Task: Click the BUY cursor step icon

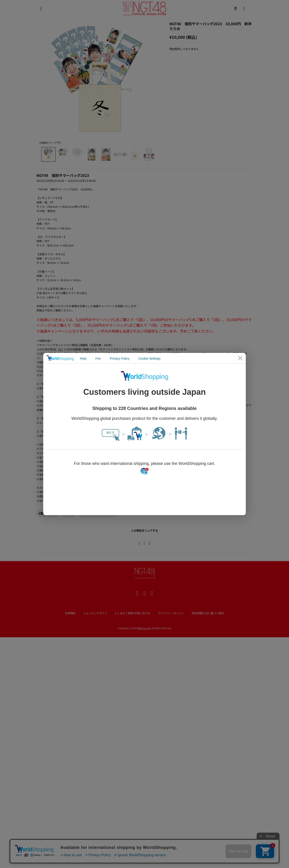Action: (111, 434)
